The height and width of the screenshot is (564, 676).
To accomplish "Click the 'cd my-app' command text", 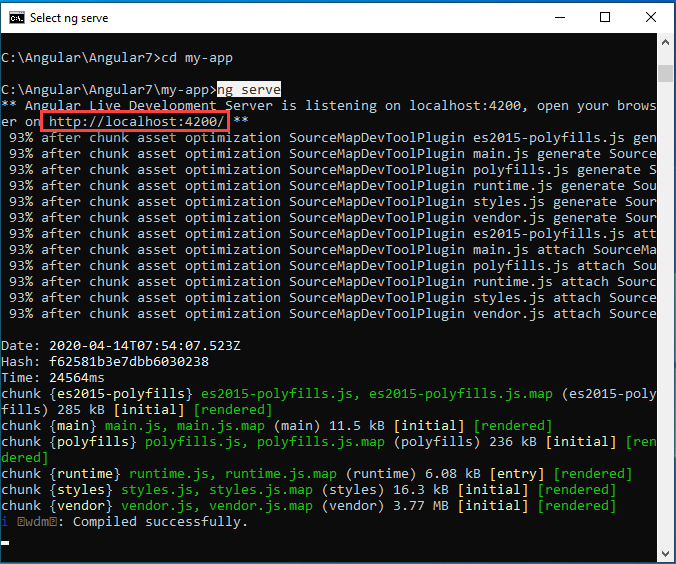I will (197, 58).
